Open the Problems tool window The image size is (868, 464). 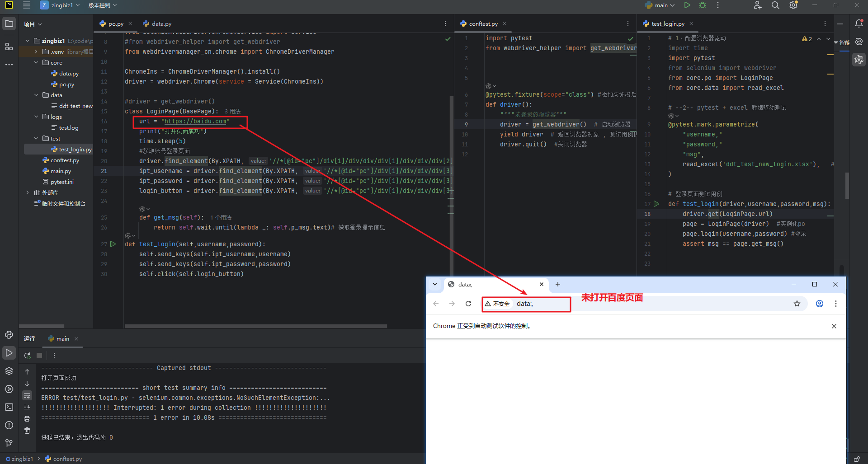click(9, 425)
